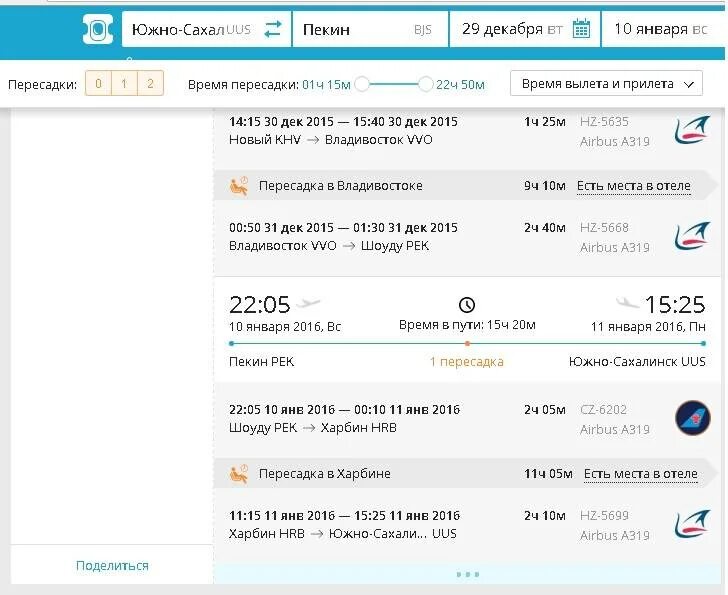Click the arrival time 15:25
Image resolution: width=728 pixels, height=595 pixels.
pyautogui.click(x=675, y=304)
